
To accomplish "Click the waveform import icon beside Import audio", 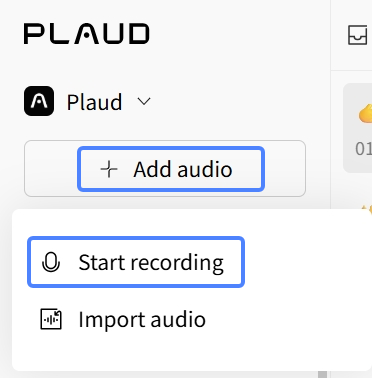I will pyautogui.click(x=51, y=319).
